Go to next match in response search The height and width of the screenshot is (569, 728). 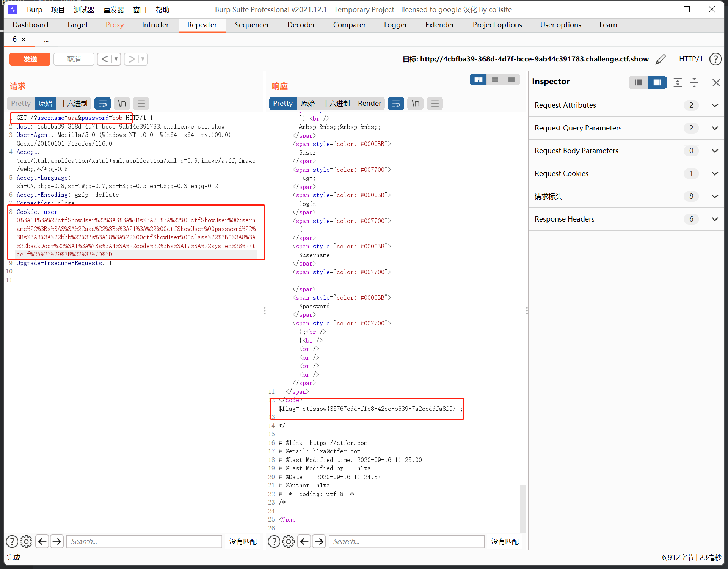coord(319,541)
